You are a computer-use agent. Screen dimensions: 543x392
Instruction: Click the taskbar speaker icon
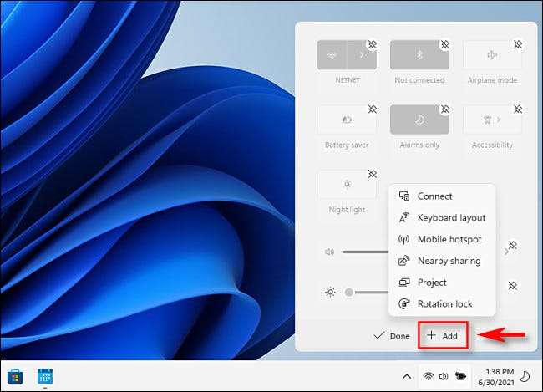click(x=444, y=376)
